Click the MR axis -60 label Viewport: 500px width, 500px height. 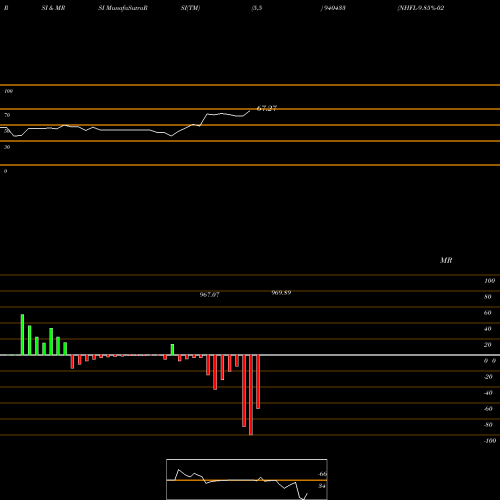[x=488, y=409]
